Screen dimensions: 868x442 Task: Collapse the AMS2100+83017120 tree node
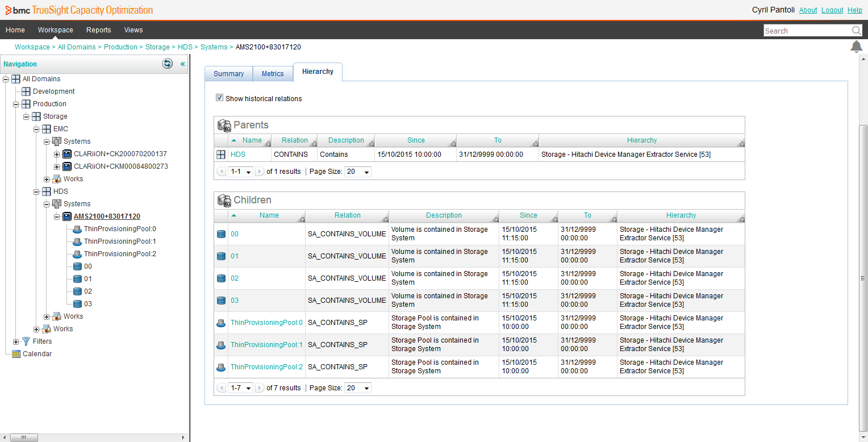(57, 216)
